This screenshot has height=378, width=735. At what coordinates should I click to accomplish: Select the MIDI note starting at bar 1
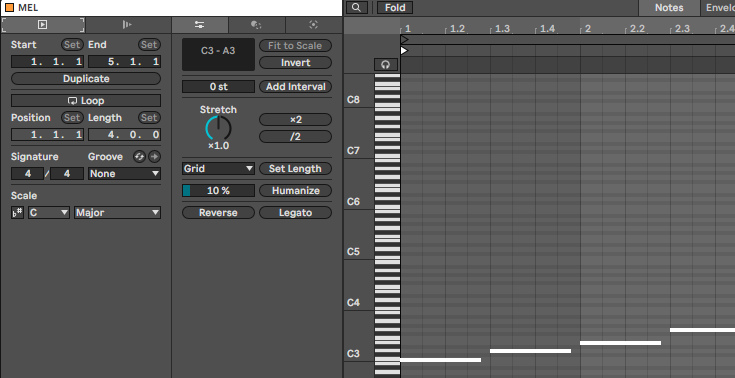tap(441, 360)
